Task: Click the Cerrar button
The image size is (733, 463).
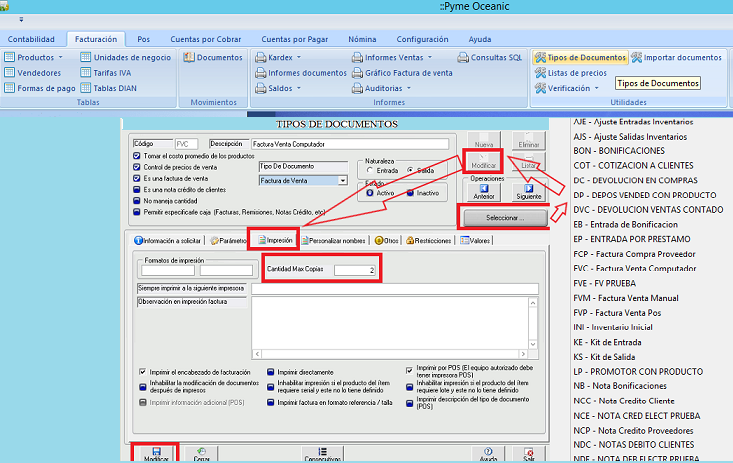Action: click(201, 454)
